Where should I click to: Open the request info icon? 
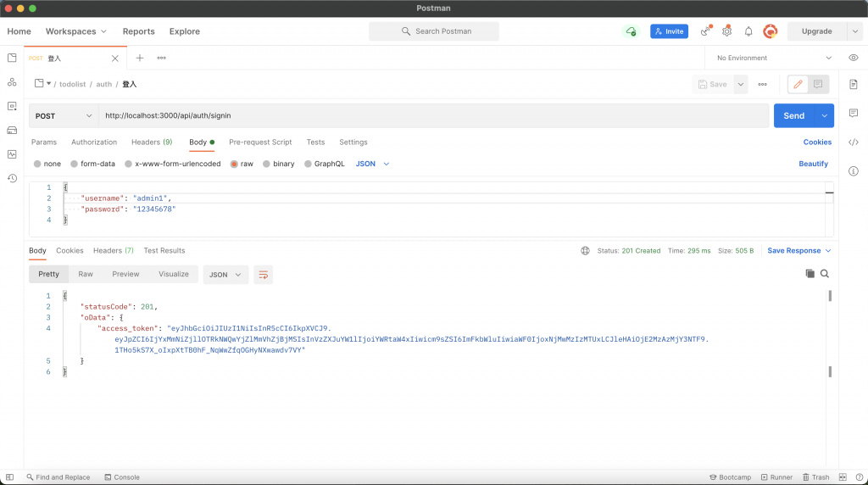[853, 171]
